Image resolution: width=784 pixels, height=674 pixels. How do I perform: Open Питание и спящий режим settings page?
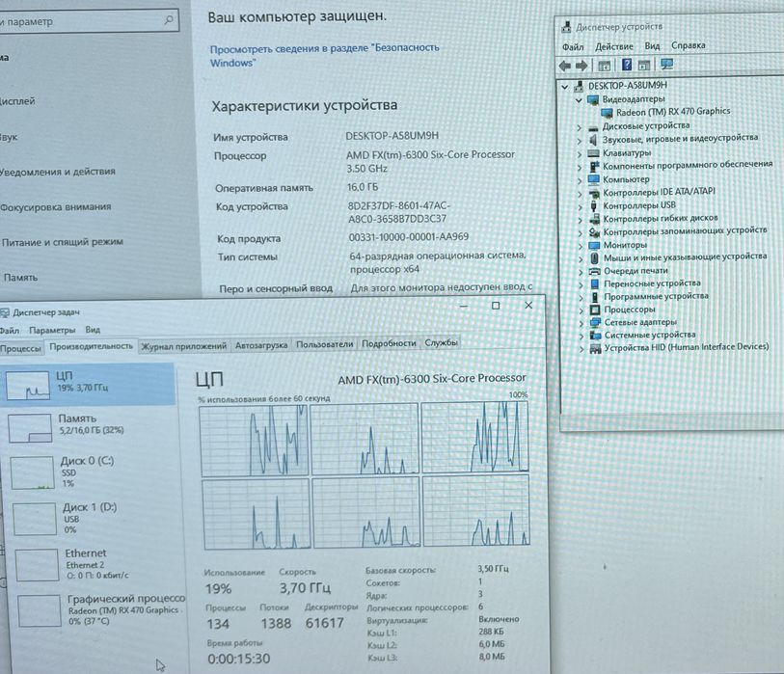(x=63, y=242)
